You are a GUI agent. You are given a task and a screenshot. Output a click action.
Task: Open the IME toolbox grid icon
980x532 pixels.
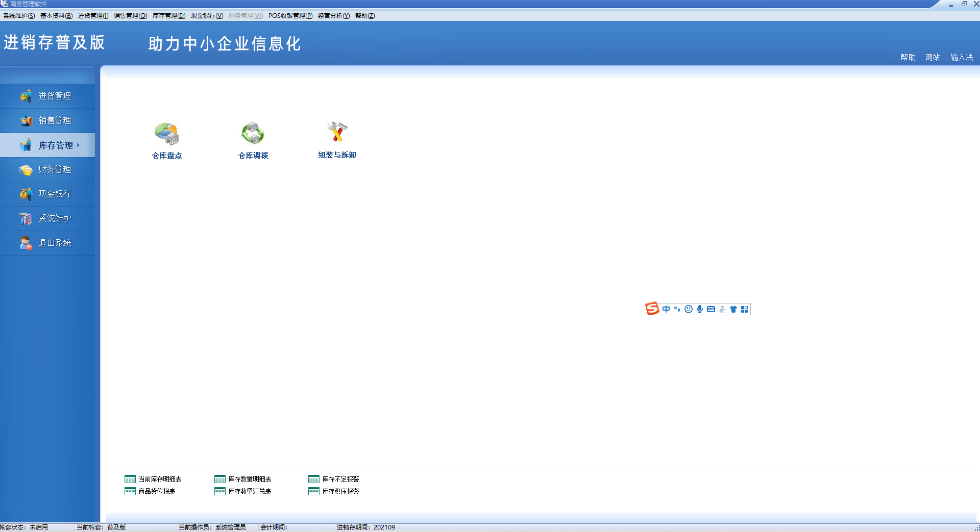[x=745, y=309]
